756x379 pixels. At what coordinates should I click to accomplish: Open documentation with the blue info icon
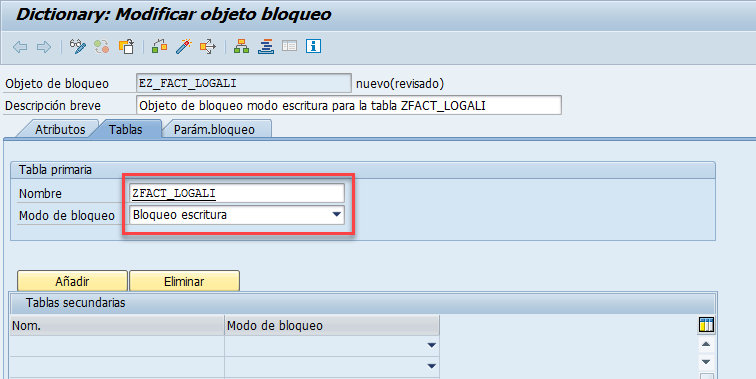pos(313,46)
